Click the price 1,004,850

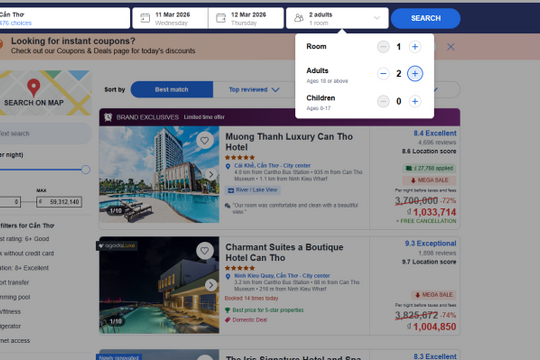click(x=435, y=327)
